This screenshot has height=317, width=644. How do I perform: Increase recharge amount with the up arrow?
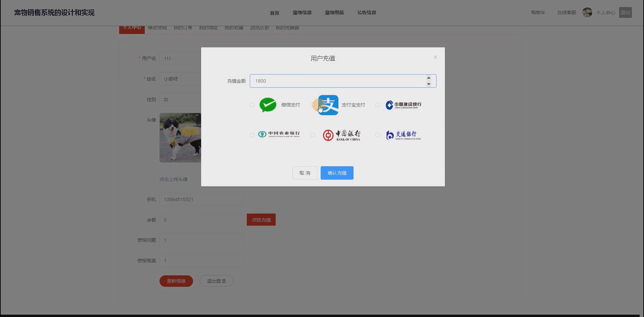(x=429, y=78)
